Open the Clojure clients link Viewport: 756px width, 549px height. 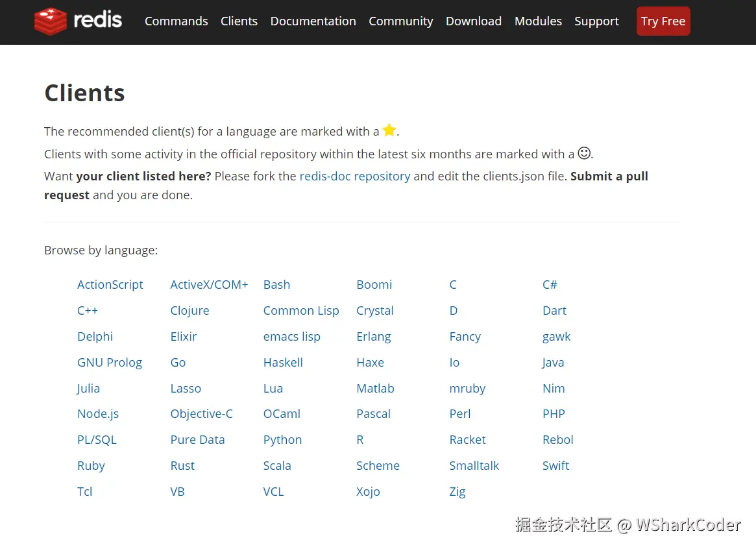(x=189, y=311)
